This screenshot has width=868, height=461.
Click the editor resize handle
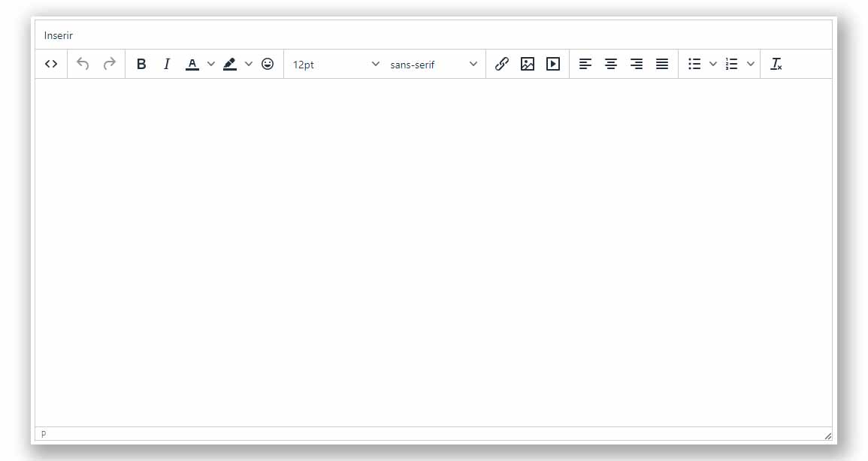827,435
